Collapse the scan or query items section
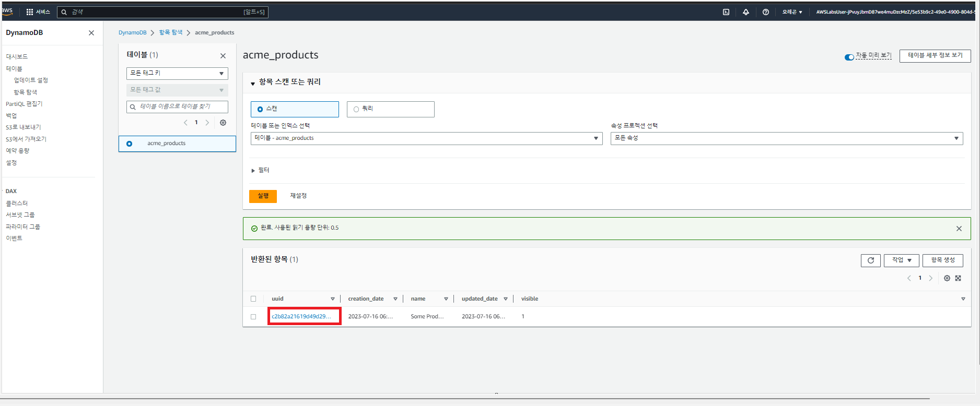This screenshot has height=406, width=980. (x=253, y=83)
